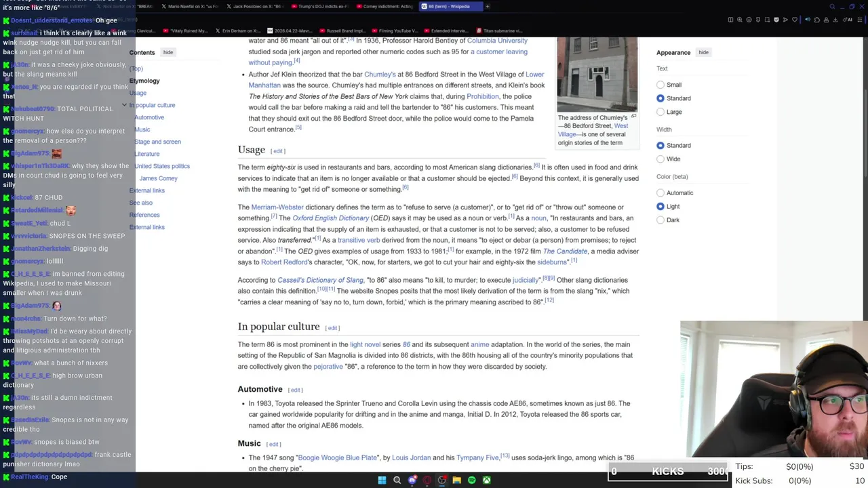
Task: Click the send arrow icon in toolbar
Action: coord(785,20)
